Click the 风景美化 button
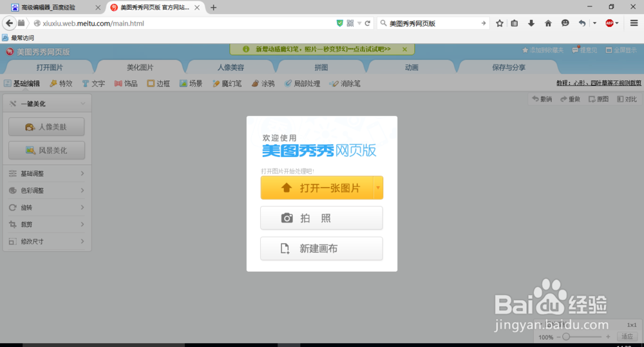644x347 pixels. pos(47,150)
